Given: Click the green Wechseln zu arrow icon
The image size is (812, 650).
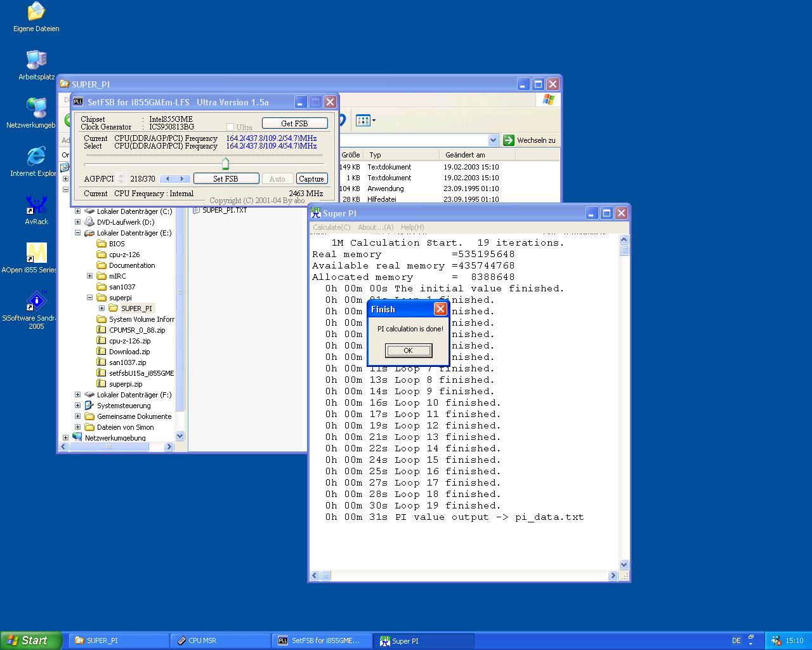Looking at the screenshot, I should tap(508, 140).
